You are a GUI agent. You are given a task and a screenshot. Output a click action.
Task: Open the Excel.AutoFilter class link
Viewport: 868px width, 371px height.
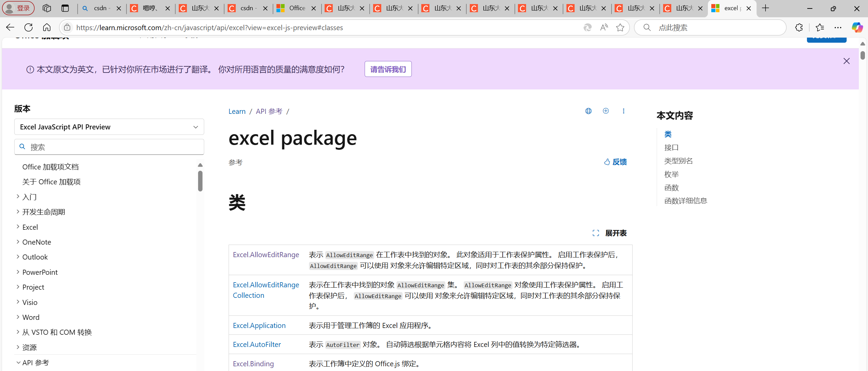coord(257,345)
